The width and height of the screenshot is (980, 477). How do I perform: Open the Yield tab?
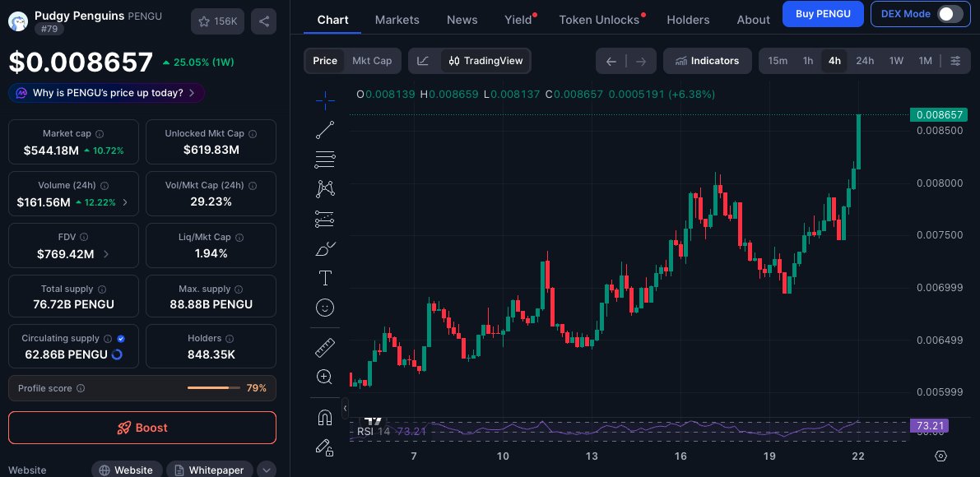[x=518, y=20]
